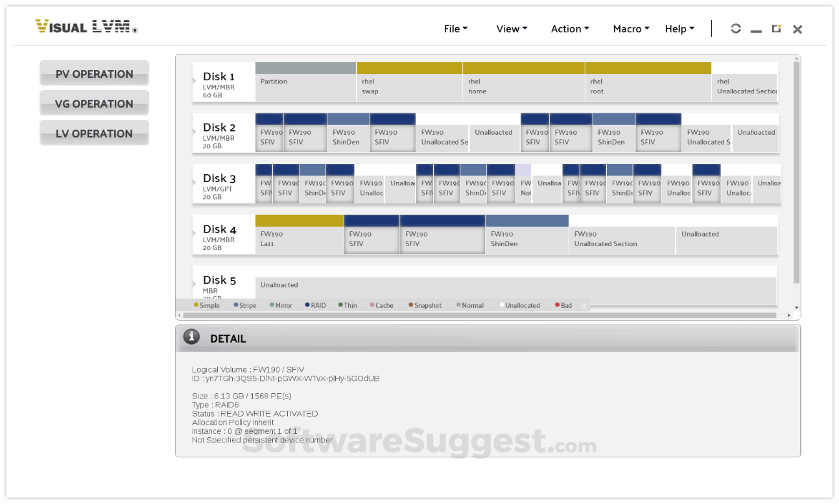Click the yellow Simple color dot
Viewport: 839px width, 504px height.
click(x=196, y=305)
